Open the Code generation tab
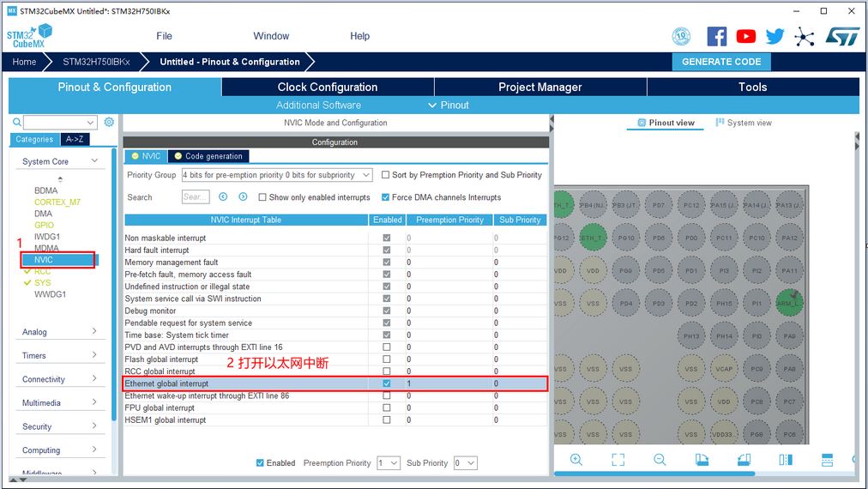The width and height of the screenshot is (868, 489). point(208,156)
